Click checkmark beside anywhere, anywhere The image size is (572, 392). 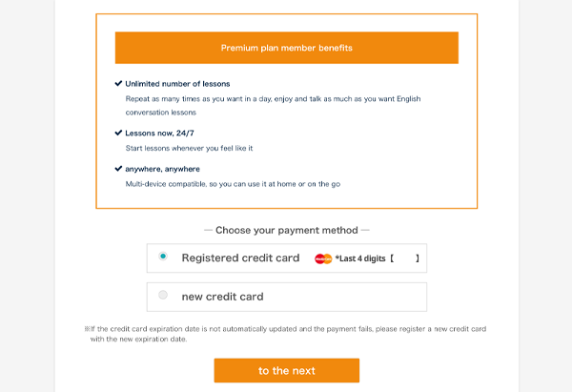118,168
